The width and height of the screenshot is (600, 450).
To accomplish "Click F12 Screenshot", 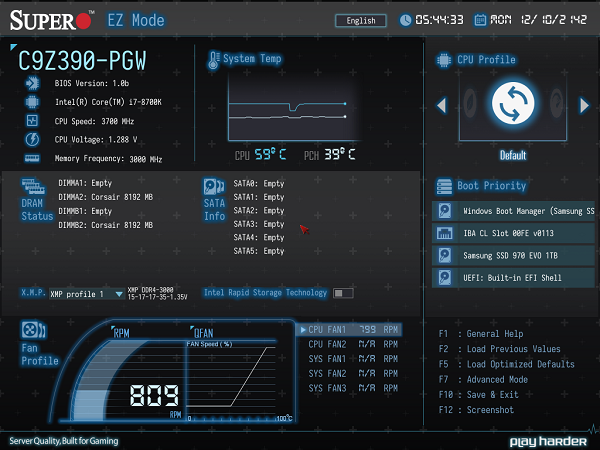I will (x=476, y=410).
